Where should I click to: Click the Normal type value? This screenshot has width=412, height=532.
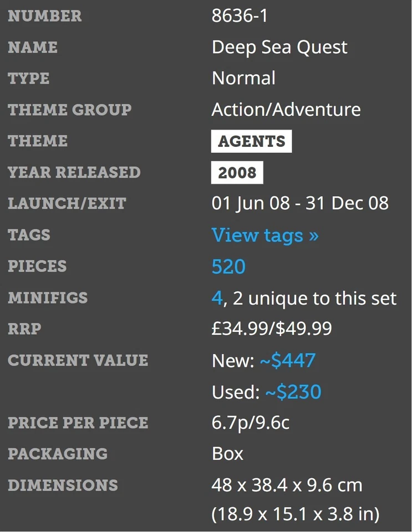coord(243,78)
